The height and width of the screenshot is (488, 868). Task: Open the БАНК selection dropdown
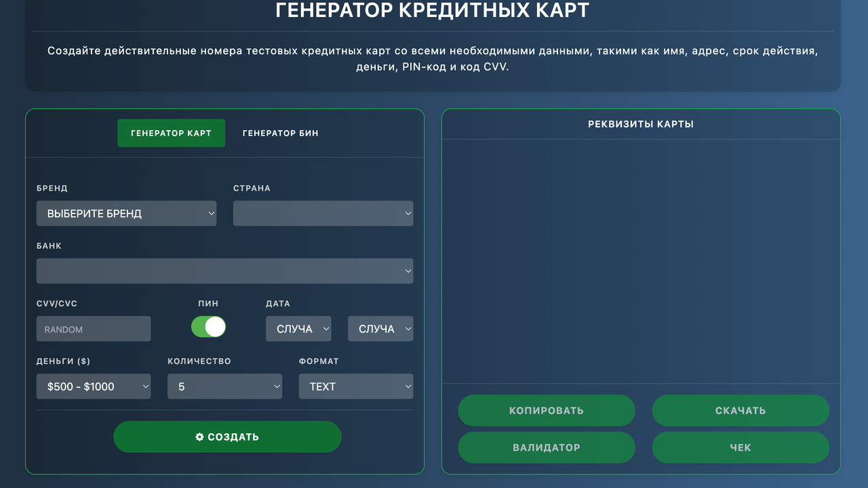pos(224,270)
